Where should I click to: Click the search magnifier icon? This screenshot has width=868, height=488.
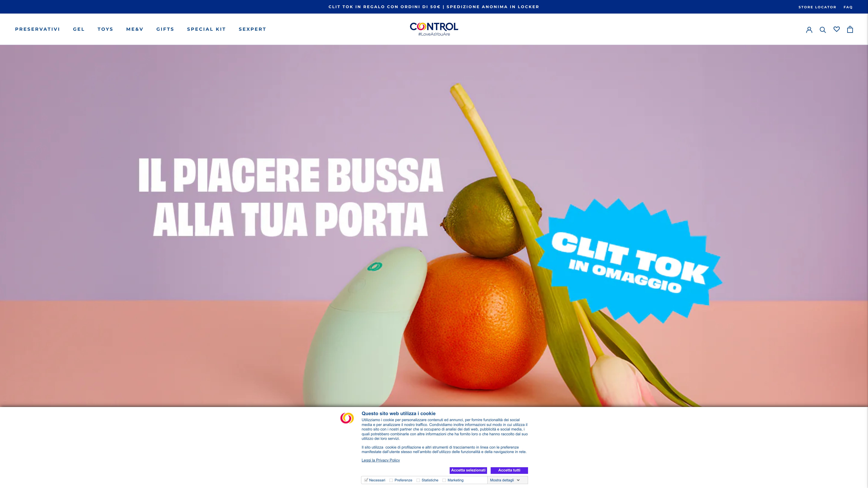(x=823, y=30)
